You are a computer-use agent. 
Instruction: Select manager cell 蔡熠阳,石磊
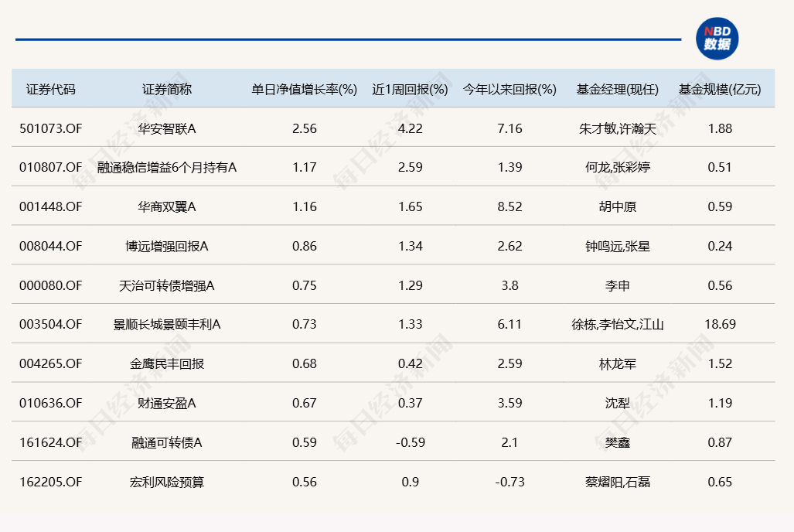pos(618,483)
